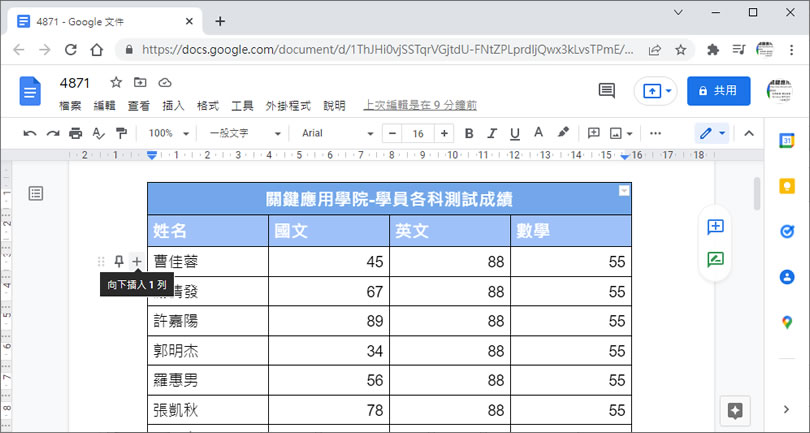
Task: Open Explore button at bottom right
Action: (735, 411)
